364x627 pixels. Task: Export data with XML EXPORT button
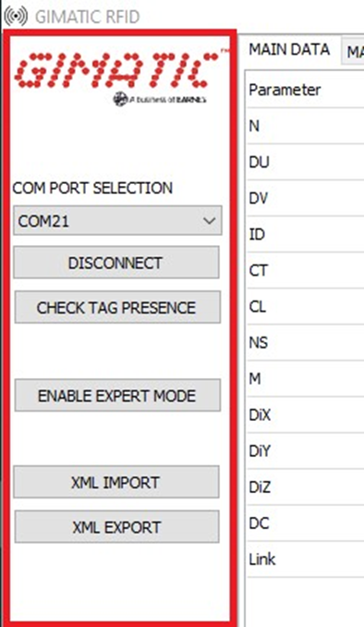point(117,526)
